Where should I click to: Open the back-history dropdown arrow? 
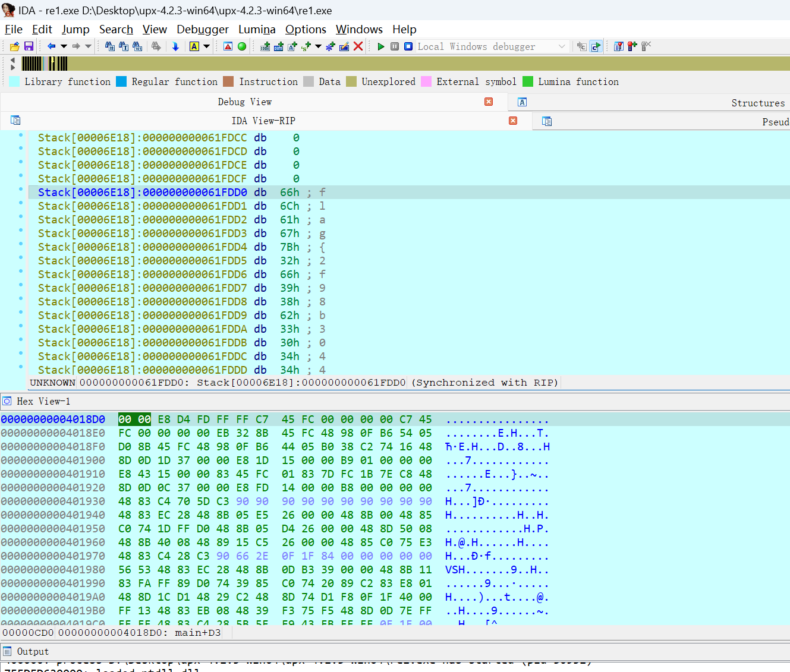[64, 46]
